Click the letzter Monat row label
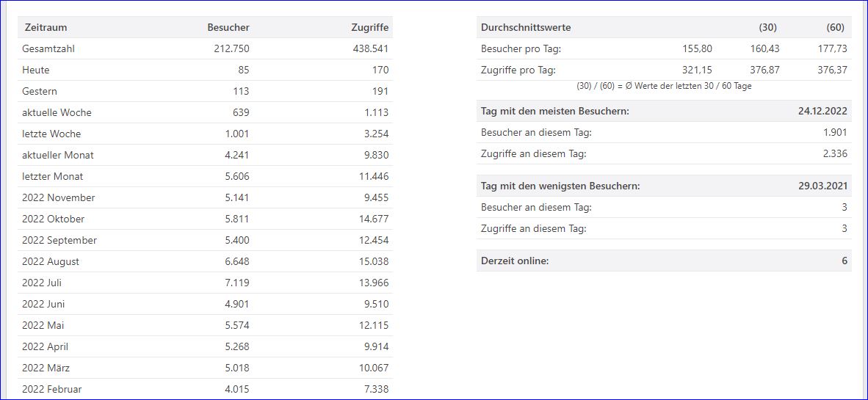 [53, 176]
